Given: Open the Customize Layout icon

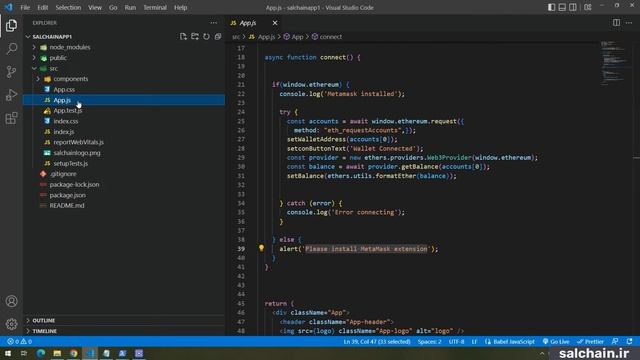Looking at the screenshot, I should click(588, 7).
